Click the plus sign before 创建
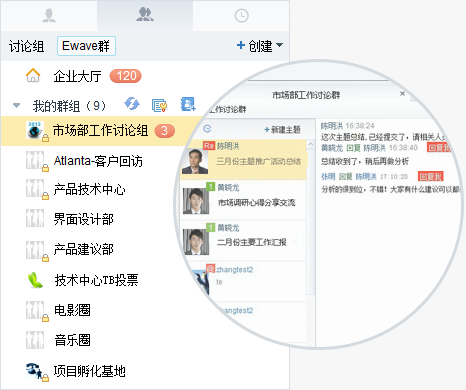 [x=241, y=45]
